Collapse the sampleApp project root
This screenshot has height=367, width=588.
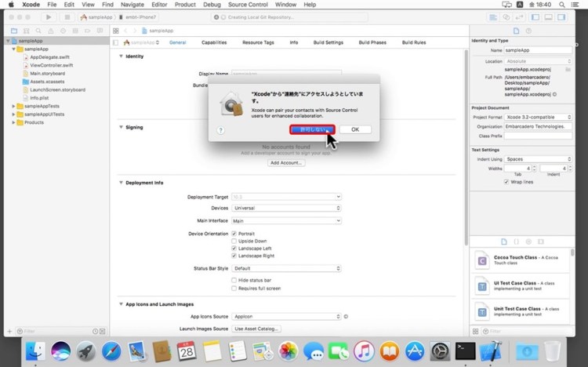[8, 41]
